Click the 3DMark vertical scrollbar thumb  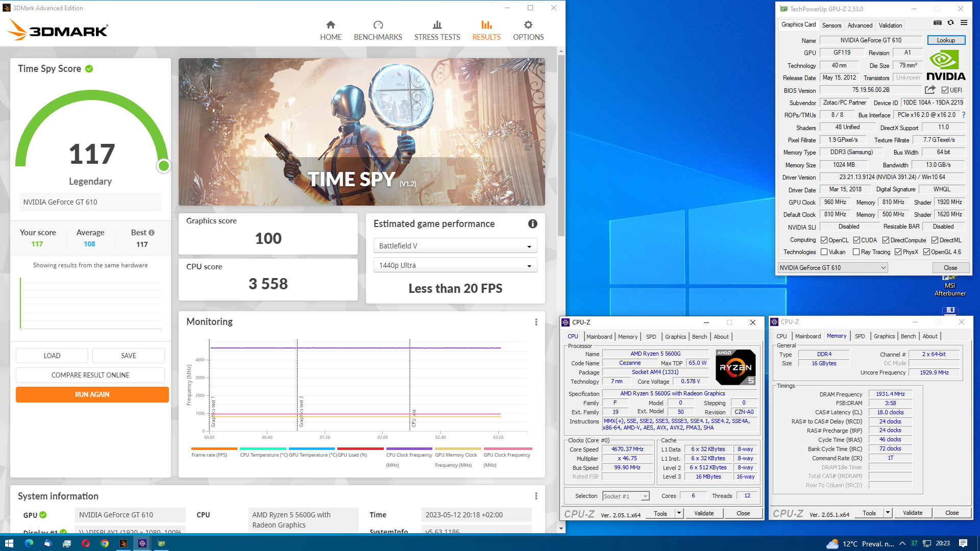tap(561, 145)
